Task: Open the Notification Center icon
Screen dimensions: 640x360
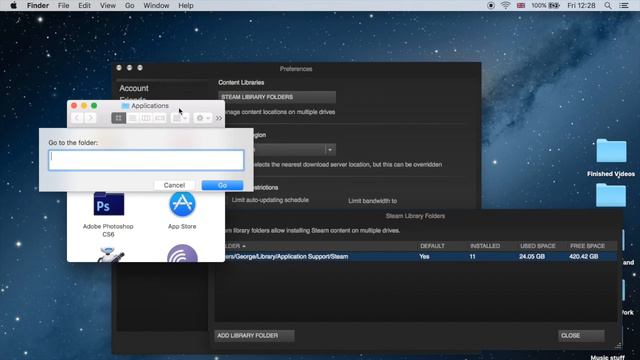Action: [624, 6]
